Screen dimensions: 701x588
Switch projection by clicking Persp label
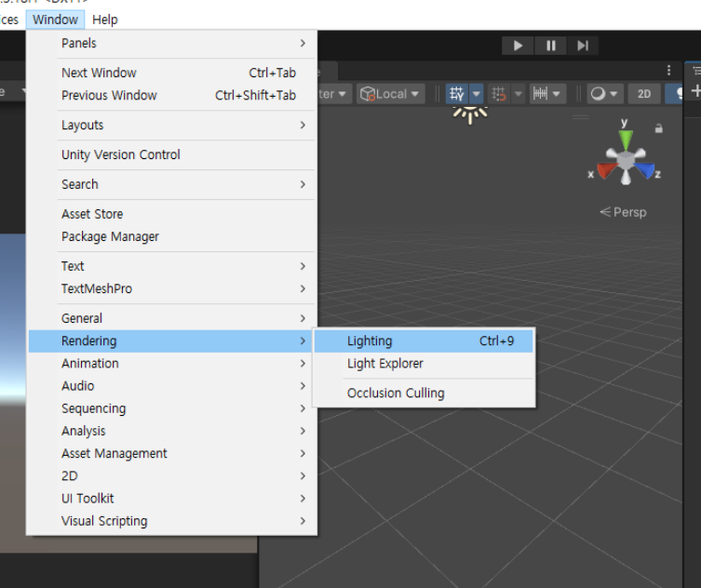(623, 212)
